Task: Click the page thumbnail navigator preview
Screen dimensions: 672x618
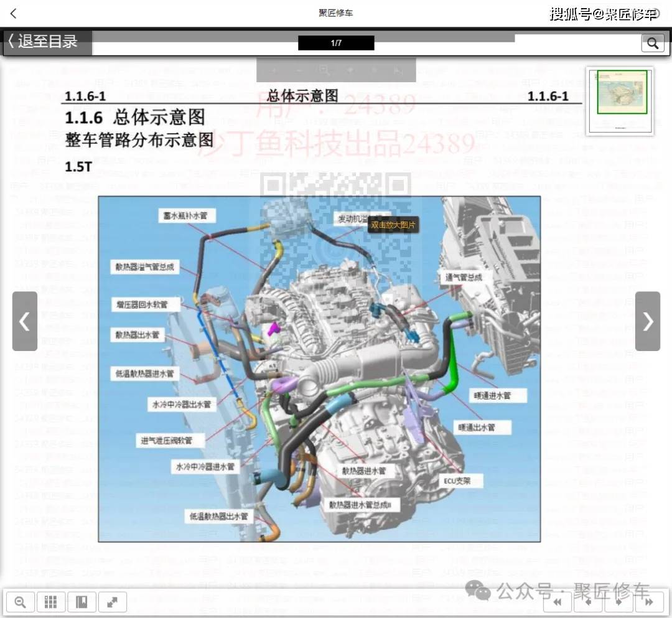Action: pyautogui.click(x=620, y=101)
